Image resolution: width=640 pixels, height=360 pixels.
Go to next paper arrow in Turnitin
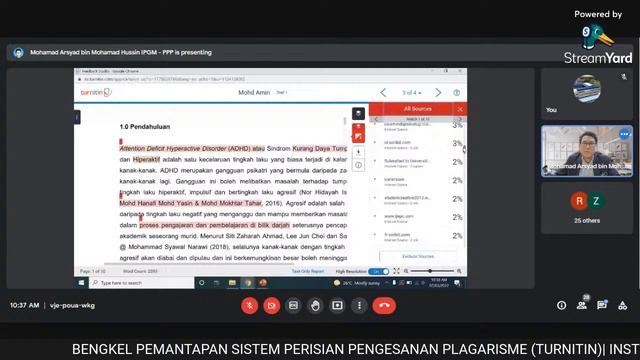[438, 93]
